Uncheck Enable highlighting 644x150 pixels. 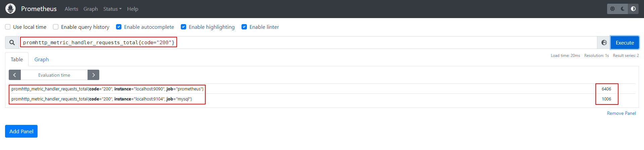point(183,27)
